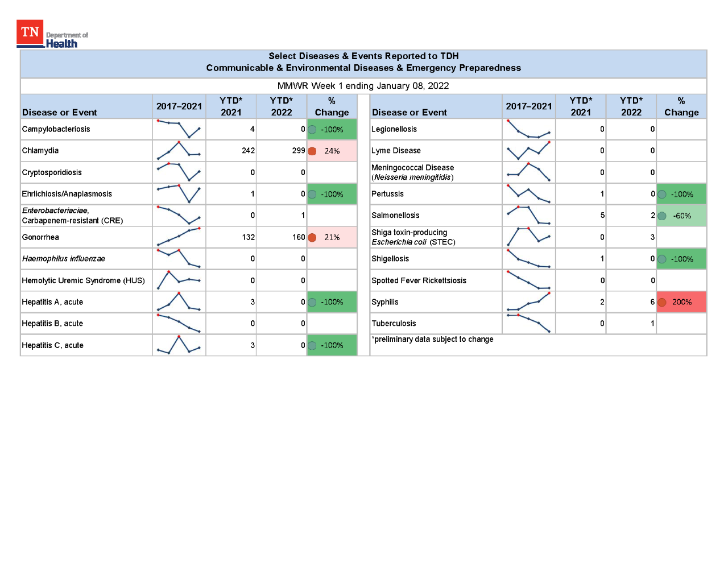Click the red 200% change cell for Syphilis
The image size is (728, 562).
coord(681,302)
